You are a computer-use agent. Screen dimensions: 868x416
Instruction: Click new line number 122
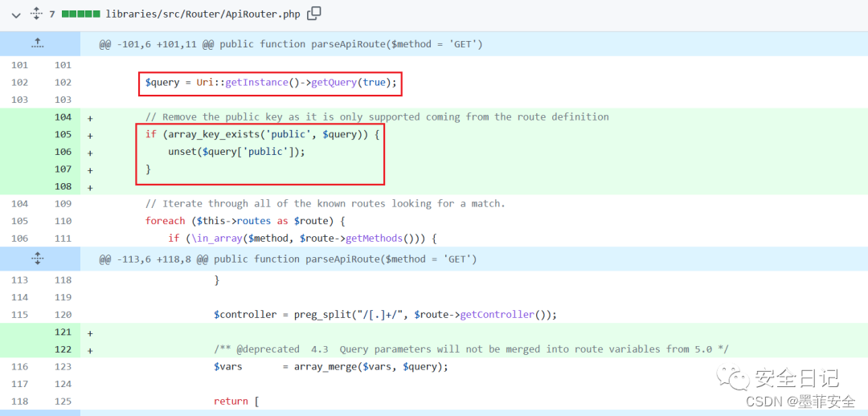tap(63, 349)
